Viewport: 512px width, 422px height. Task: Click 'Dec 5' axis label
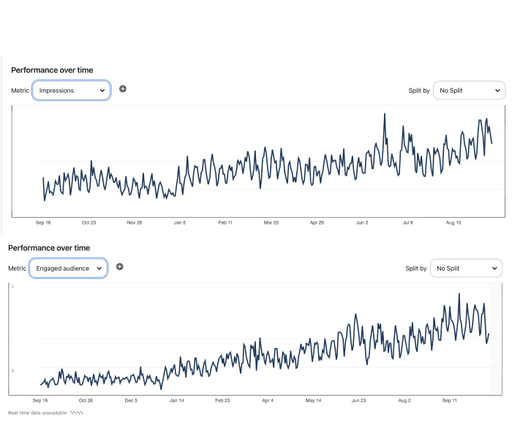click(131, 400)
